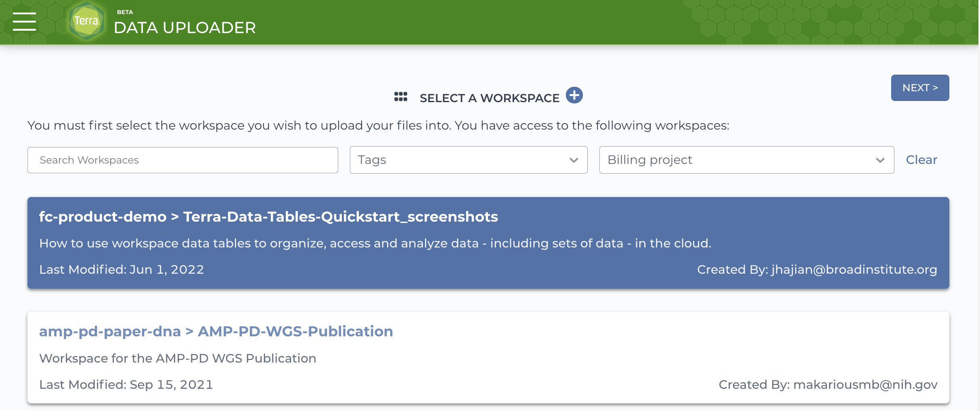Open the hamburger navigation menu
The image size is (980, 411).
click(24, 21)
